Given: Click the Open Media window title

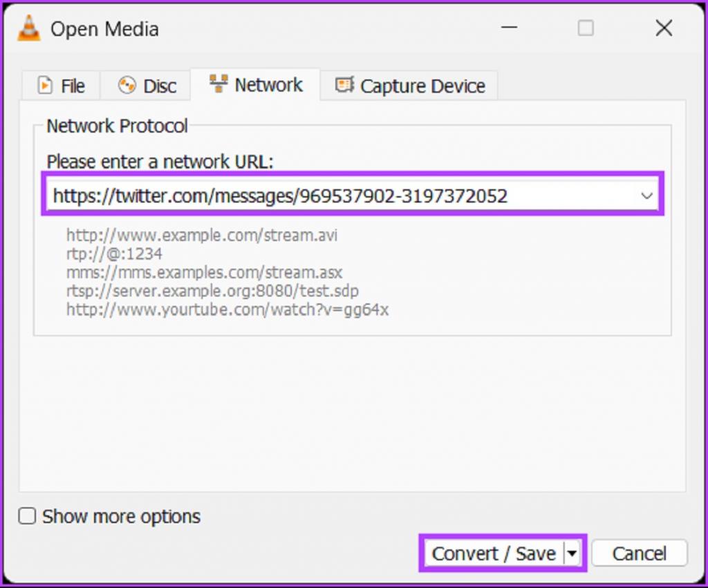Looking at the screenshot, I should point(104,29).
